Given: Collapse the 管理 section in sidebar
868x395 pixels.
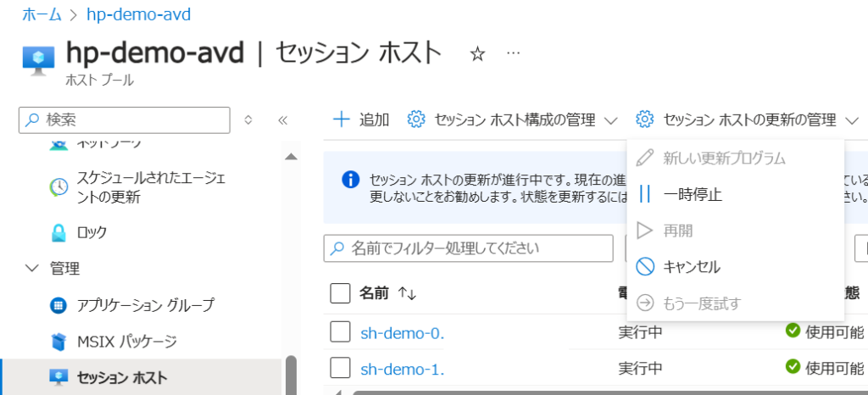Looking at the screenshot, I should [32, 269].
